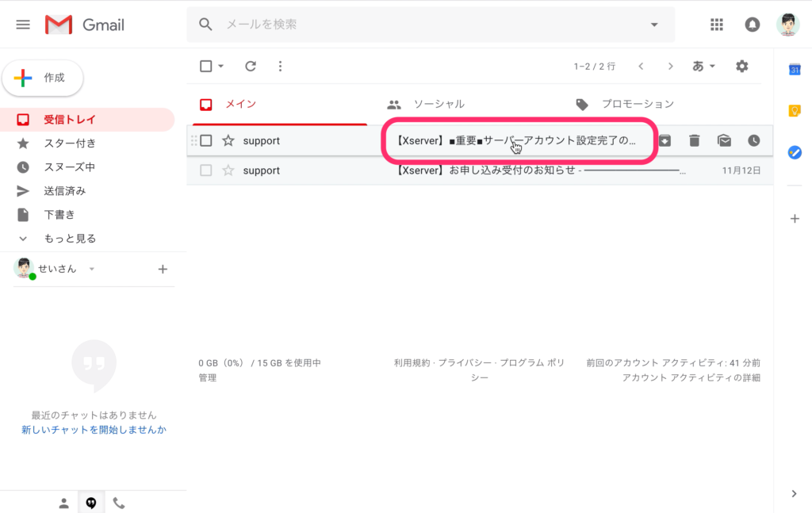
Task: Open the Gmail settings gear
Action: pos(741,66)
